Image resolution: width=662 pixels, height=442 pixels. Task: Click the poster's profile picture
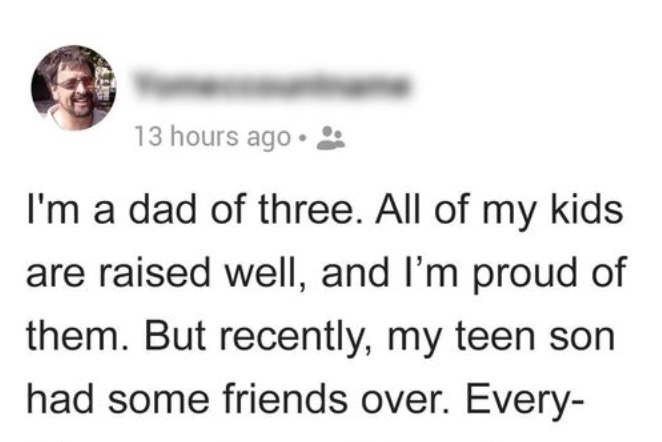click(x=75, y=87)
